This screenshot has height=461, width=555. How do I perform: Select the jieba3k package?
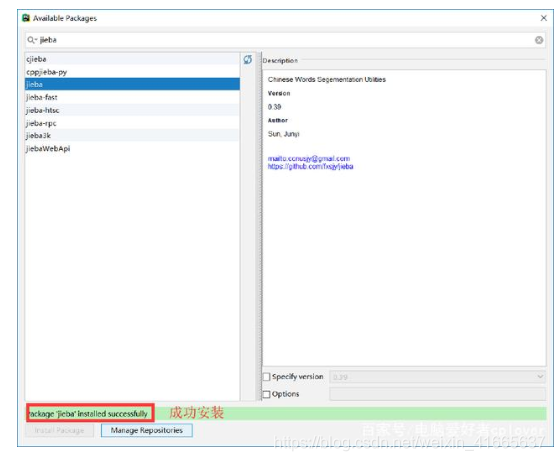pyautogui.click(x=132, y=136)
